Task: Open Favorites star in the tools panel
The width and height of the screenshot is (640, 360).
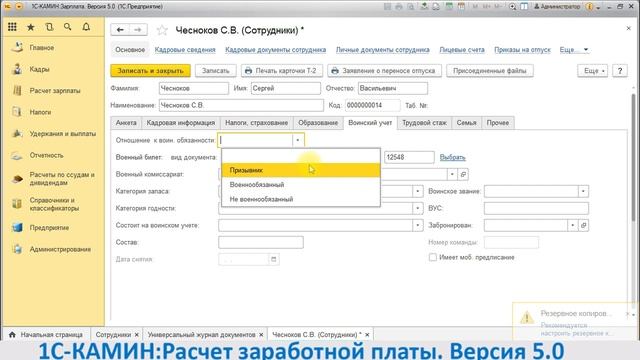Action: pos(31,27)
